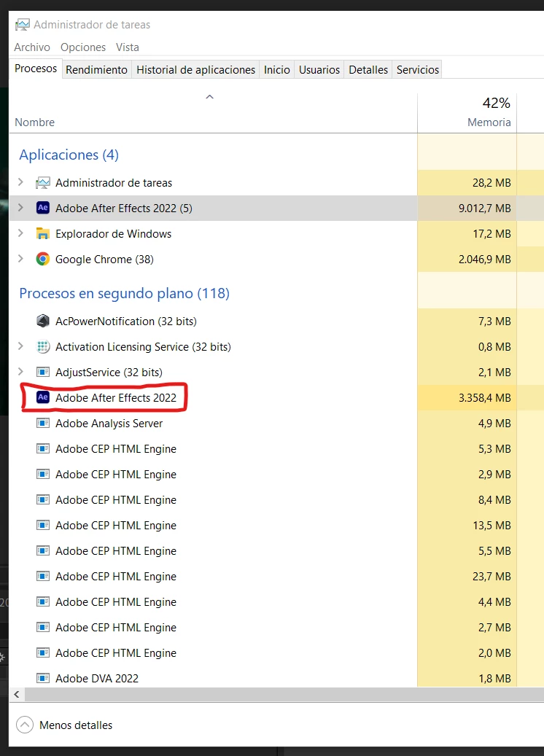544x756 pixels.
Task: Open the Vista menu
Action: pos(128,47)
